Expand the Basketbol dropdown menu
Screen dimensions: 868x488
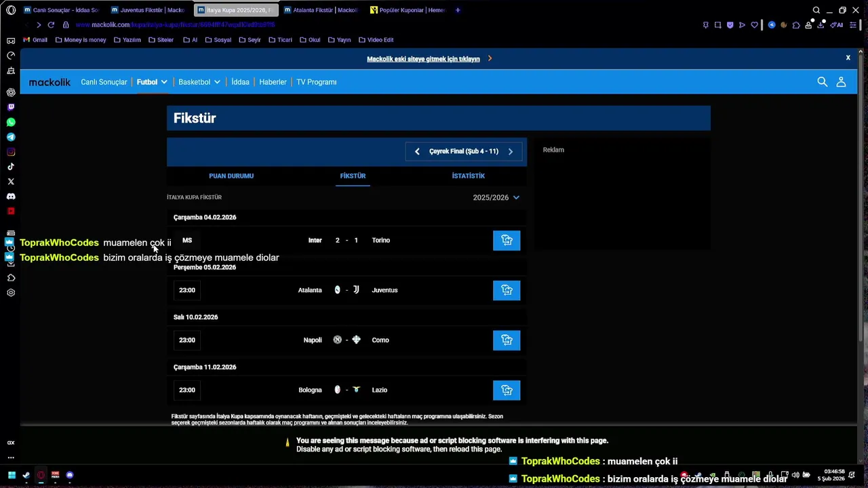point(199,82)
